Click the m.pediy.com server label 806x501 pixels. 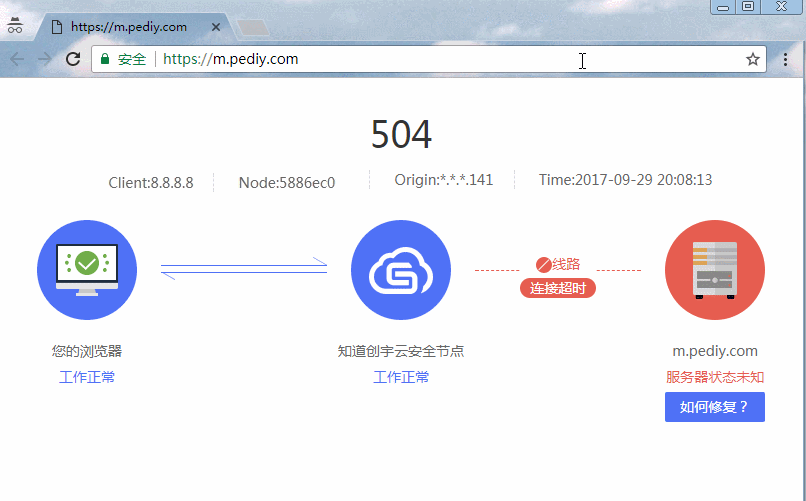click(715, 351)
